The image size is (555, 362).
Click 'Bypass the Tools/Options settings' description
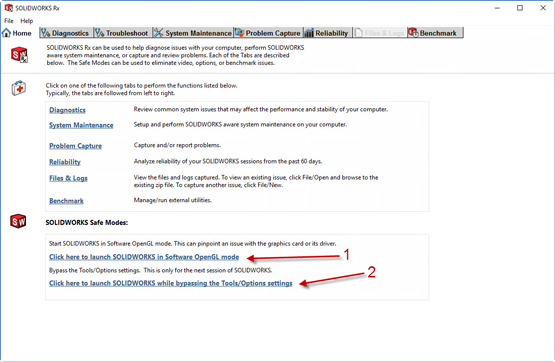160,270
